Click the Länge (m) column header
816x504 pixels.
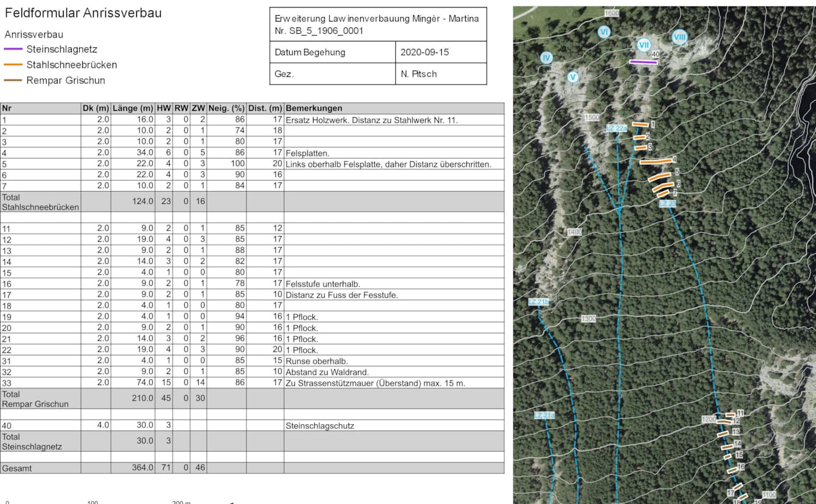132,108
